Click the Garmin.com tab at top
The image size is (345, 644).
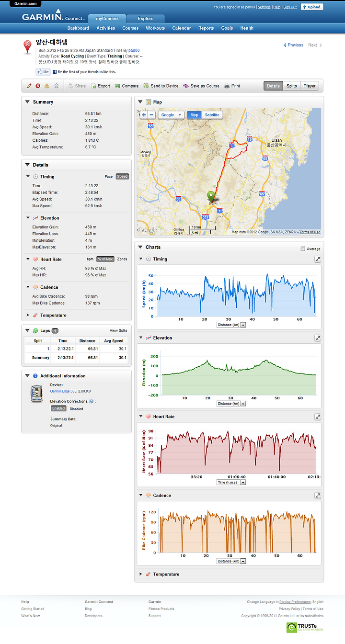26,3
